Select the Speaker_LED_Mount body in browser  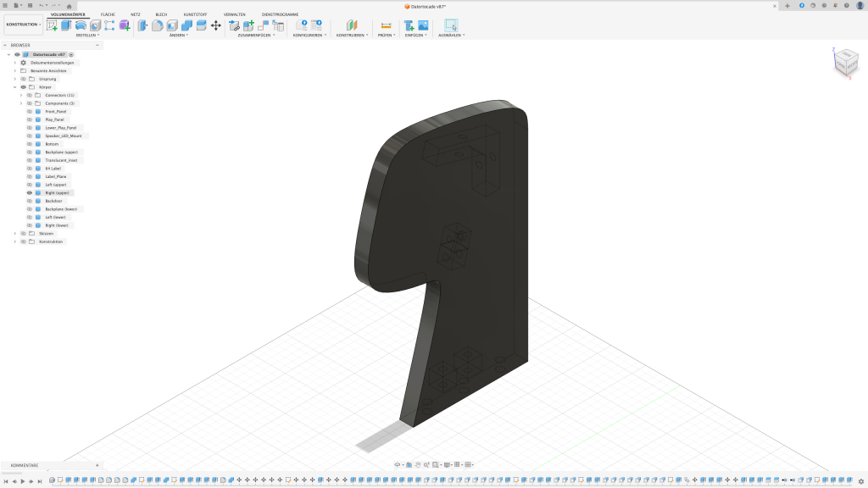pyautogui.click(x=63, y=136)
